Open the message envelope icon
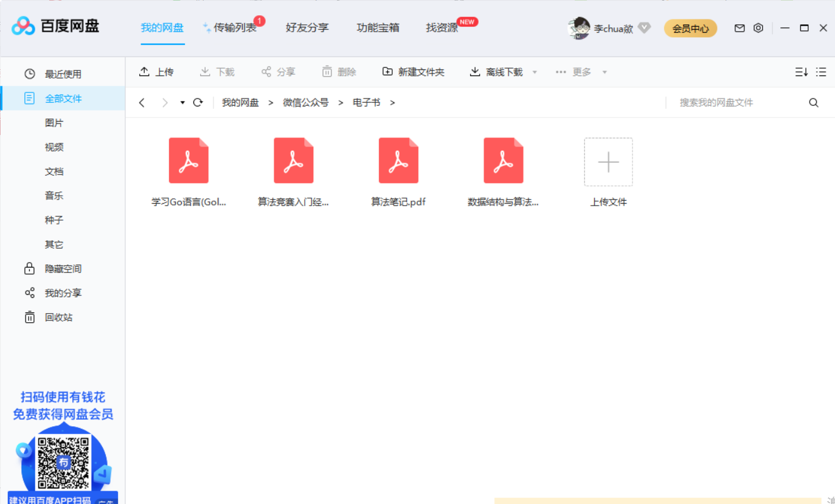The height and width of the screenshot is (504, 835). pyautogui.click(x=740, y=28)
